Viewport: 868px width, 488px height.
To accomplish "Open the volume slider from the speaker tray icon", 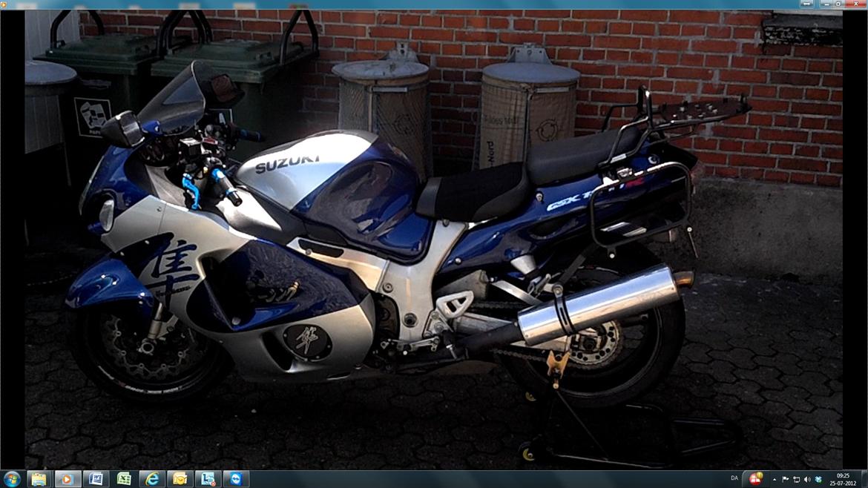I will pyautogui.click(x=807, y=478).
